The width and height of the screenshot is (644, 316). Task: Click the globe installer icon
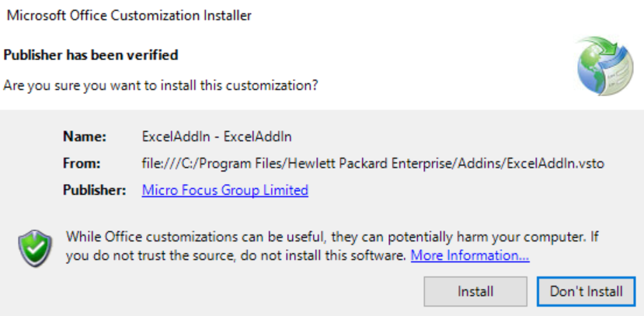point(604,66)
